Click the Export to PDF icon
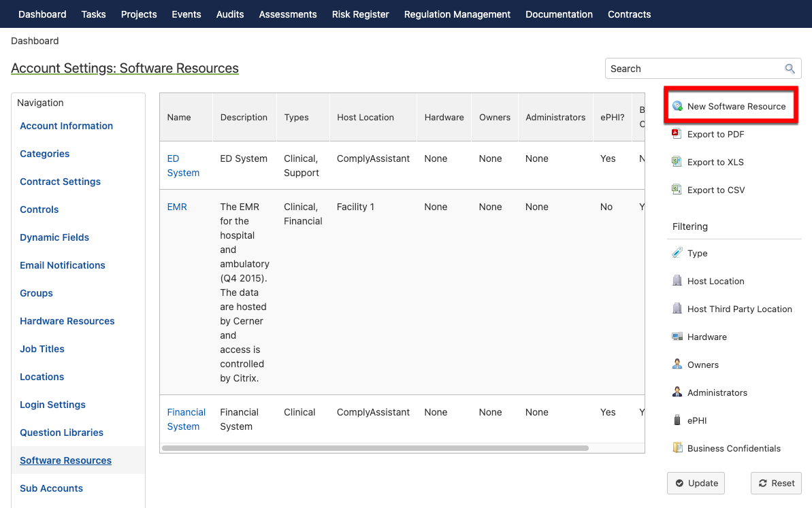 coord(677,134)
